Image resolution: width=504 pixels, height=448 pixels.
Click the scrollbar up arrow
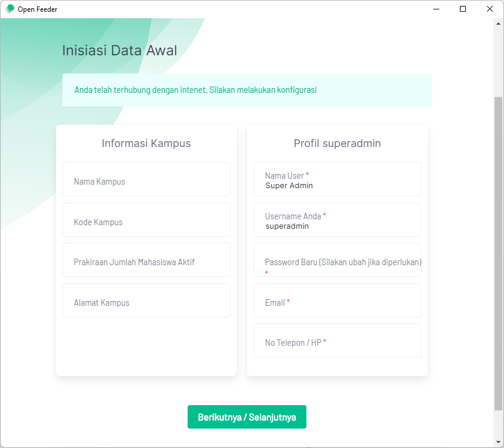pos(499,24)
